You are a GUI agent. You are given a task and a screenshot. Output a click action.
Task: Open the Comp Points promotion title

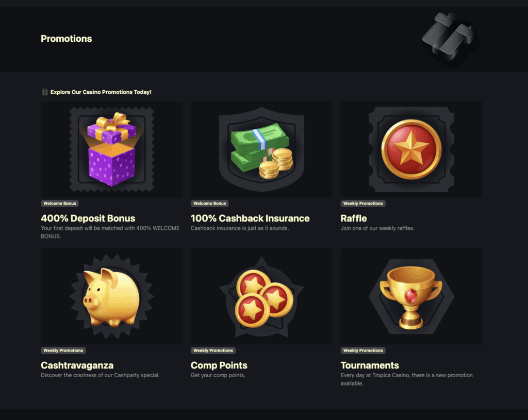pos(219,365)
